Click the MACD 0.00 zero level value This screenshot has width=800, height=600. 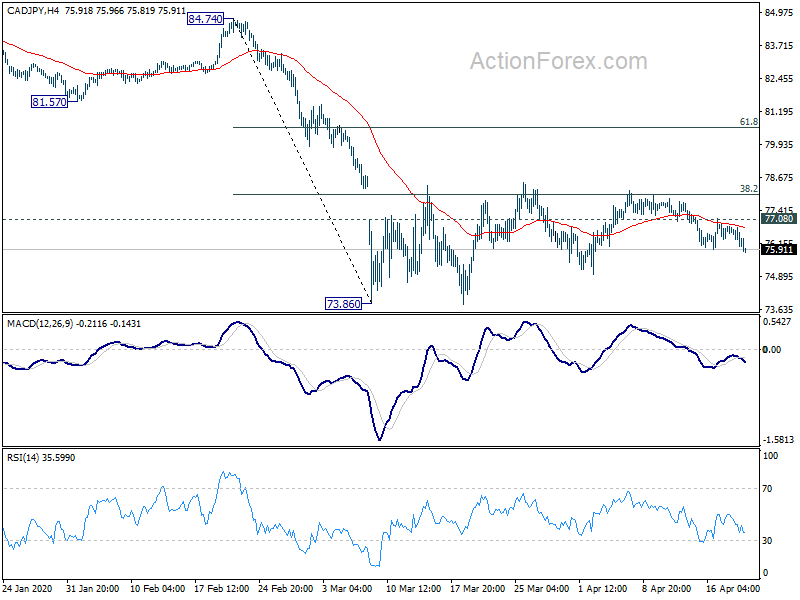771,349
